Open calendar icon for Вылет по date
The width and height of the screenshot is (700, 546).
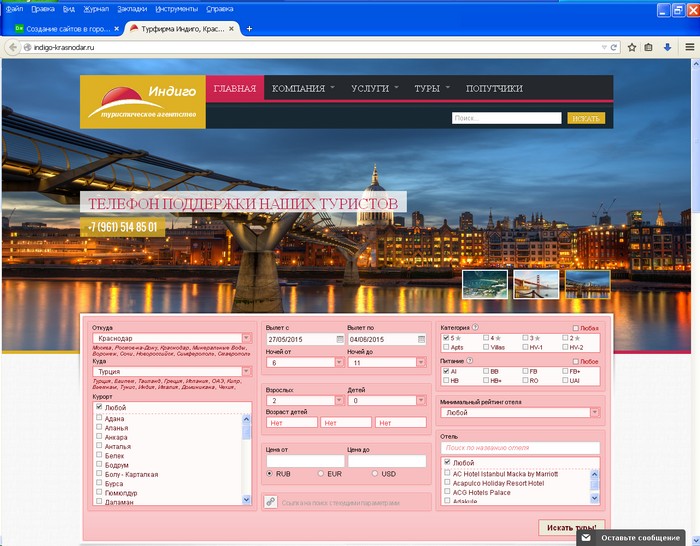coord(421,339)
